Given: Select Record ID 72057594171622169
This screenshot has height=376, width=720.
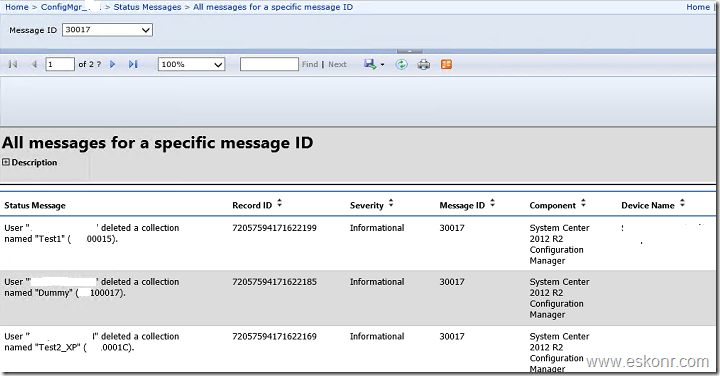Looking at the screenshot, I should (274, 337).
